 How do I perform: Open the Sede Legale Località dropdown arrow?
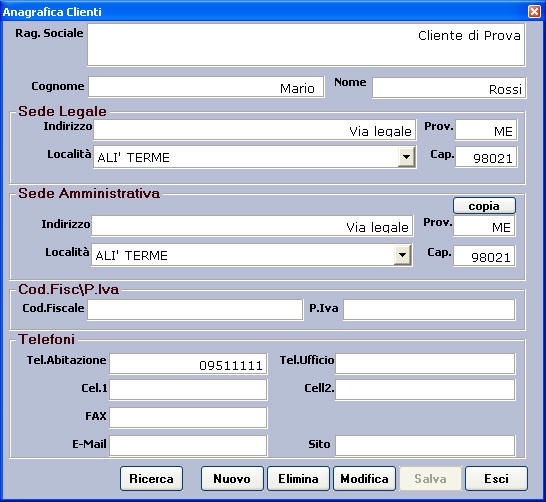click(x=406, y=157)
